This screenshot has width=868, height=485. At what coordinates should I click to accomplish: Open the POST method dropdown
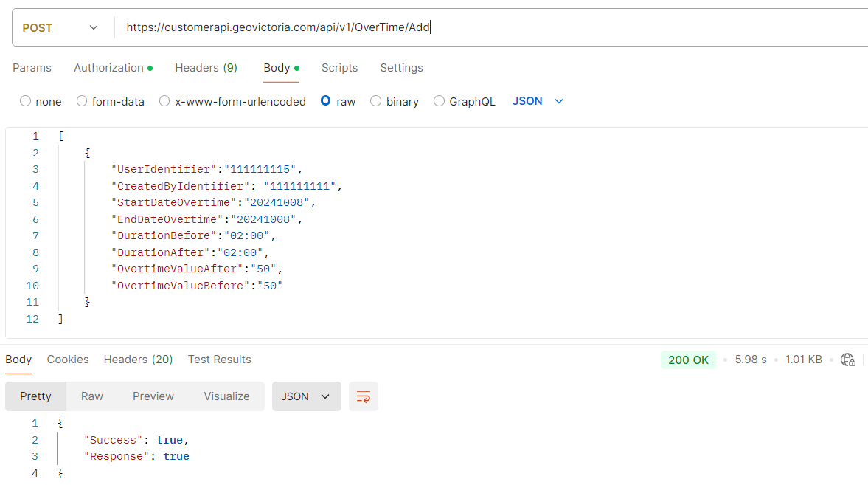click(60, 27)
